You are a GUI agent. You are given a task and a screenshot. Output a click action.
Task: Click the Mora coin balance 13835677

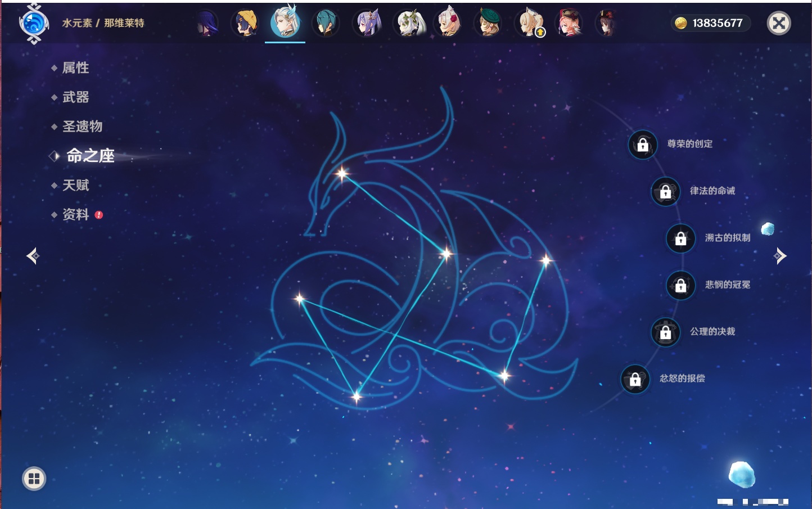click(711, 23)
